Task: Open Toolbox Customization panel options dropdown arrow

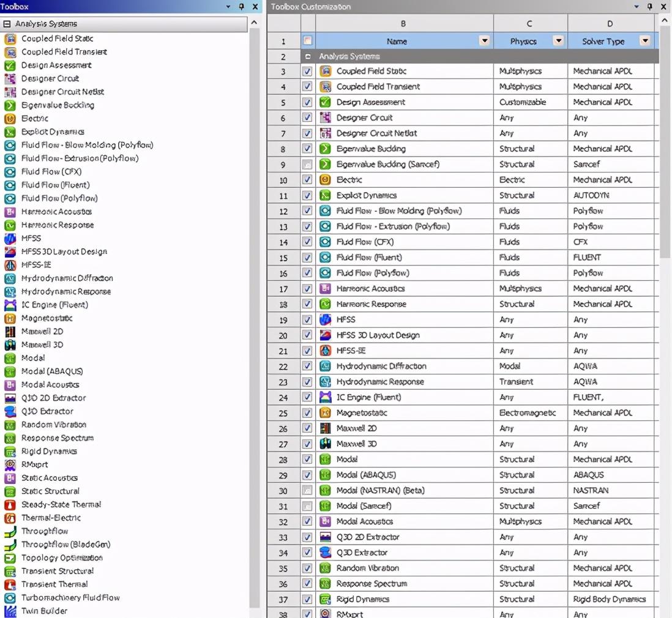Action: tap(637, 7)
